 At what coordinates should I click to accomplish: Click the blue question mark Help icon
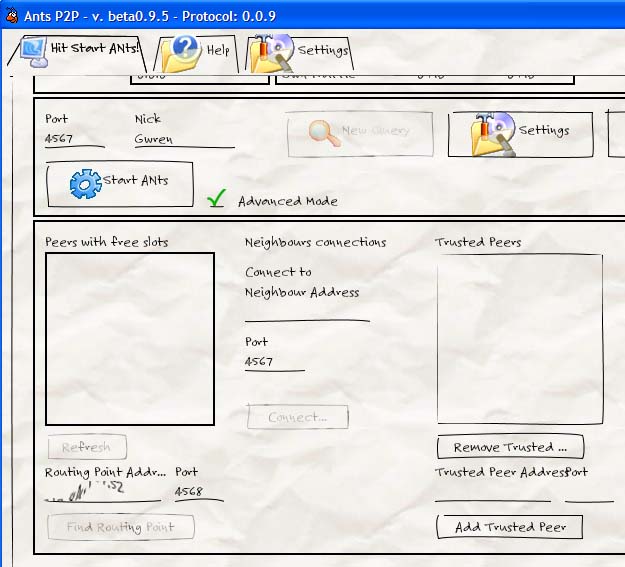click(x=183, y=51)
